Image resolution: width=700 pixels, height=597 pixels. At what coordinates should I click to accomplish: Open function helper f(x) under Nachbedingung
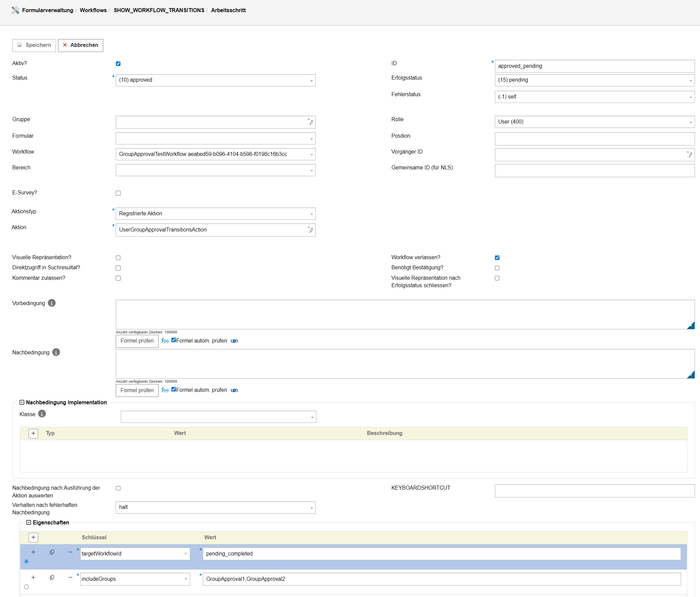[165, 390]
